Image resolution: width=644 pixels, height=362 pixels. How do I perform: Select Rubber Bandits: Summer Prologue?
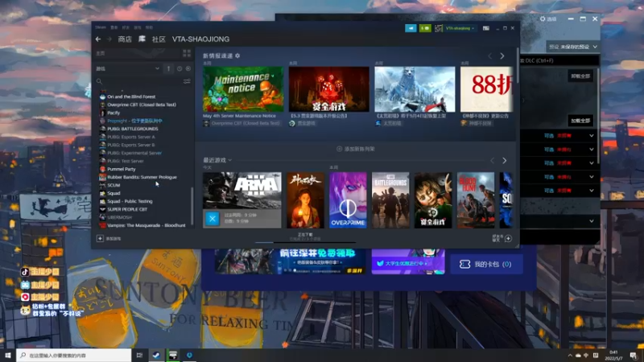pyautogui.click(x=142, y=177)
